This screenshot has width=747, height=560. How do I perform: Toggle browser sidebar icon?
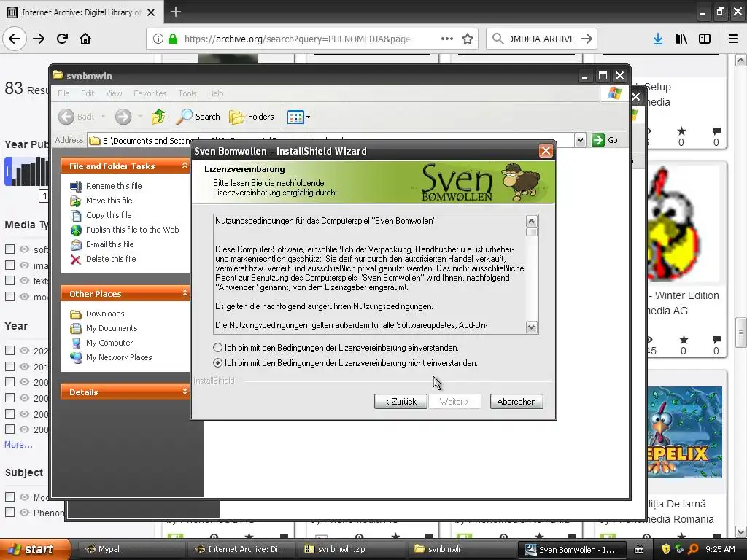[x=705, y=39]
